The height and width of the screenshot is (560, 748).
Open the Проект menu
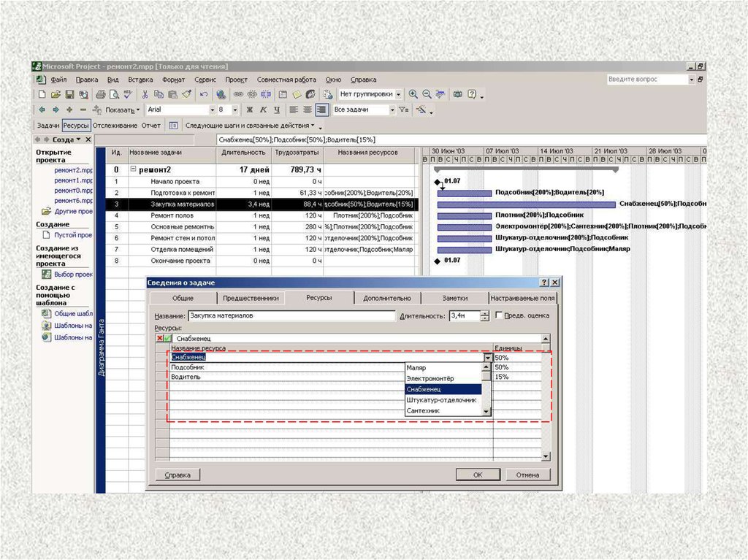(236, 80)
